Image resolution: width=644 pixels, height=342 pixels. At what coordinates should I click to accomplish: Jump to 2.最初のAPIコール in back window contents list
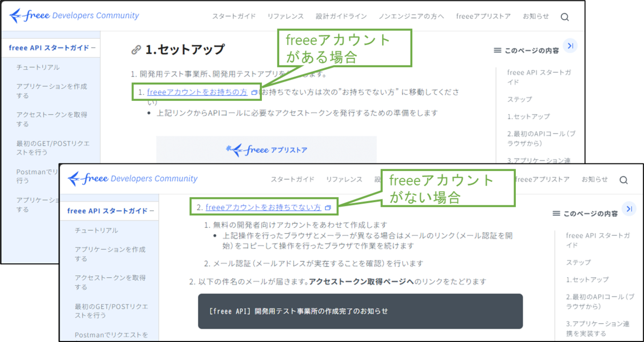pyautogui.click(x=541, y=138)
